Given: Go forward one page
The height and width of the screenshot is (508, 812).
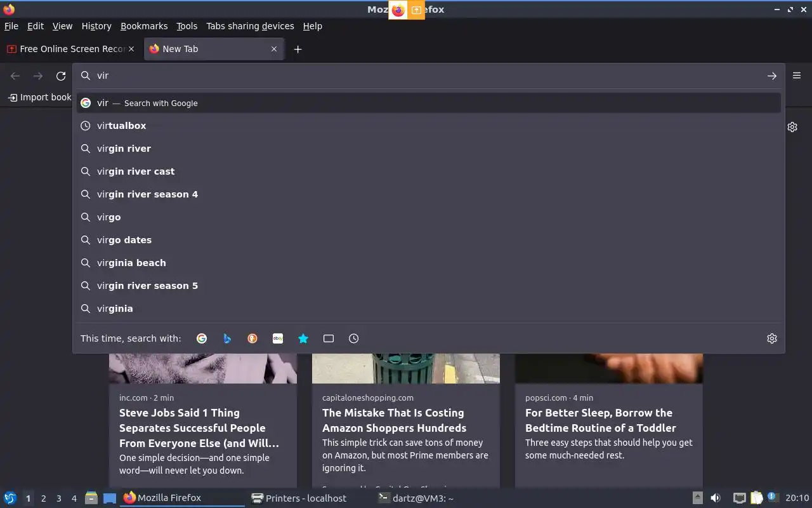Looking at the screenshot, I should 38,76.
